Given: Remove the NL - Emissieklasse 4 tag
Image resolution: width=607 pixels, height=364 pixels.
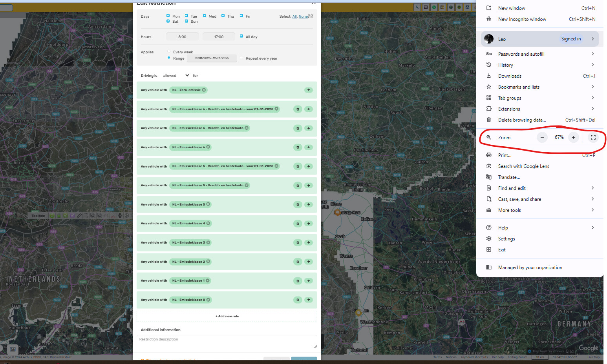Looking at the screenshot, I should point(208,223).
